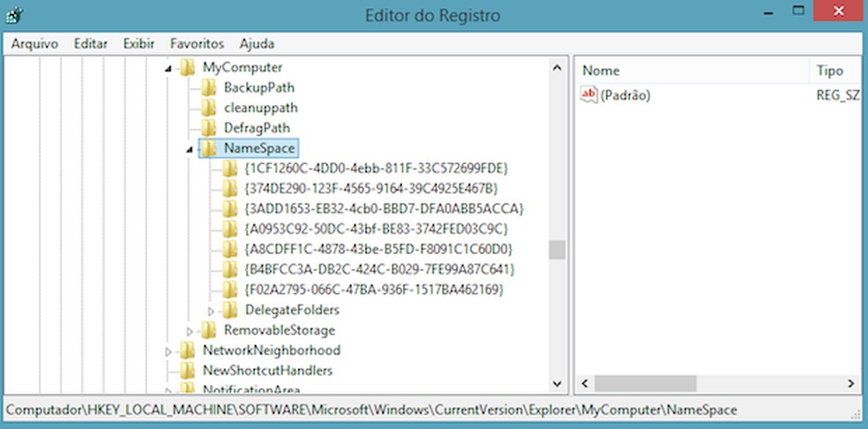Click the Registry Editor app icon in title bar

(x=14, y=15)
